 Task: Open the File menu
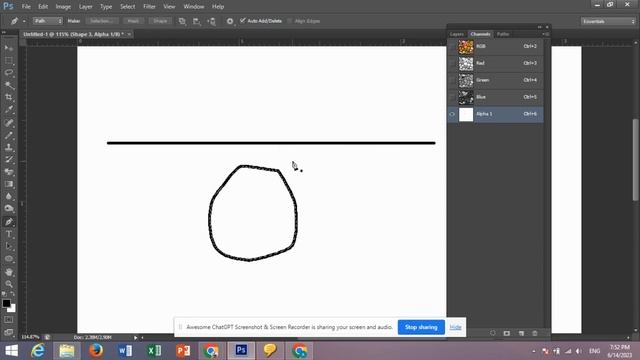(x=26, y=7)
